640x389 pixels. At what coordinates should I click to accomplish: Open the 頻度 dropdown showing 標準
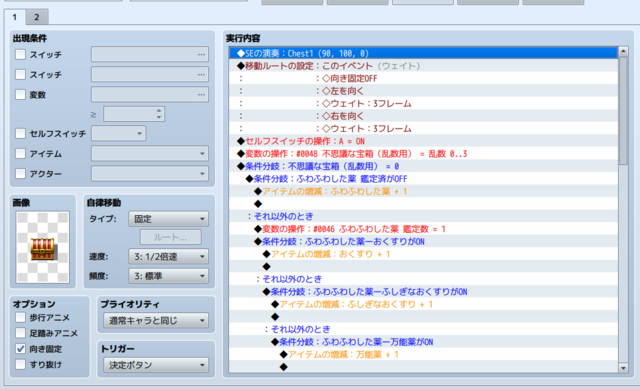169,276
